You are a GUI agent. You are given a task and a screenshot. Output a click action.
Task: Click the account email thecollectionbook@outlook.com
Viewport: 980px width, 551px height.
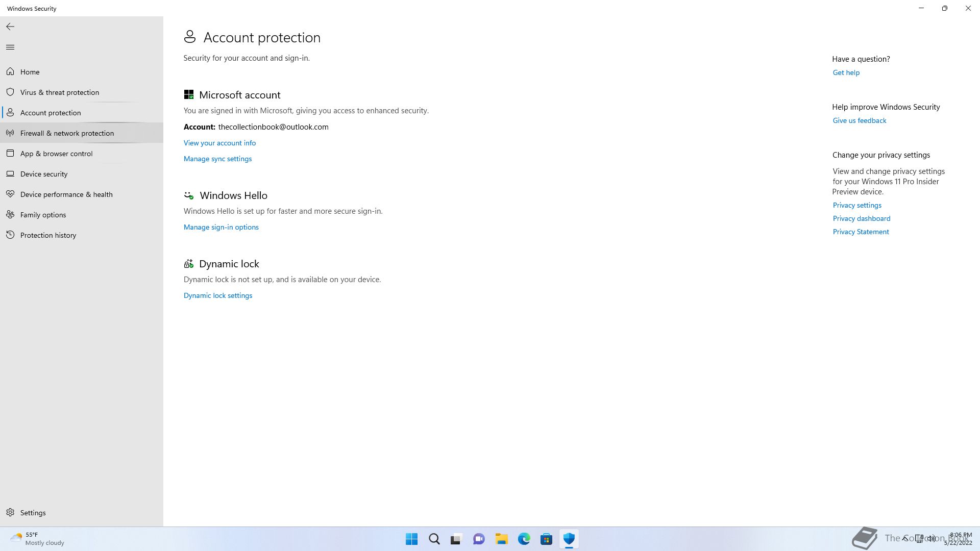click(x=273, y=127)
